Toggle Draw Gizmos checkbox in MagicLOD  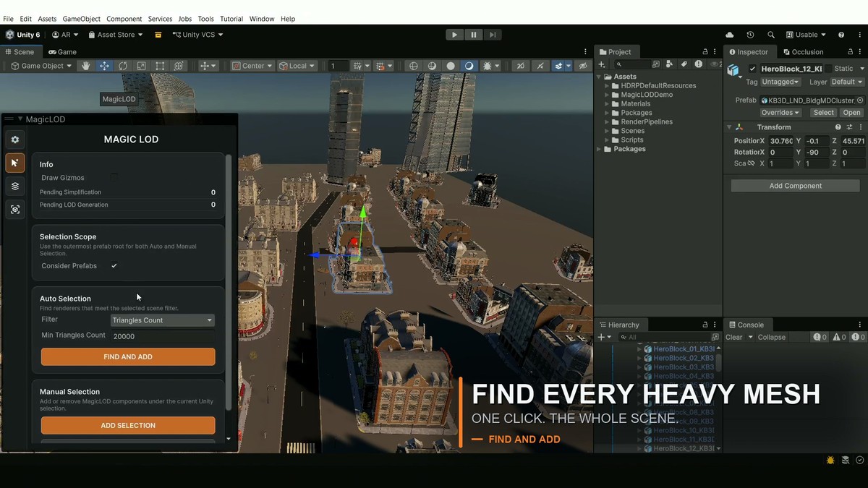coord(114,177)
